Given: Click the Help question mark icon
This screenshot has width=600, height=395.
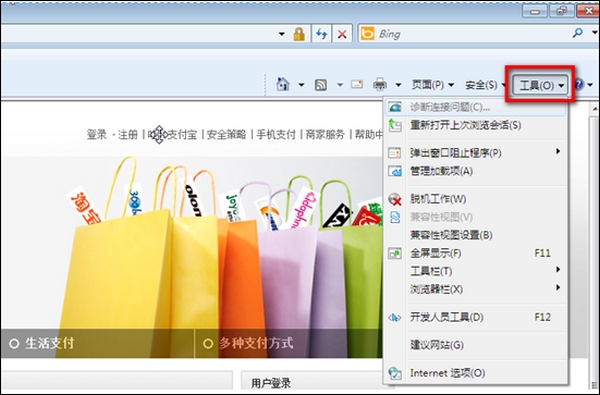Looking at the screenshot, I should 578,84.
